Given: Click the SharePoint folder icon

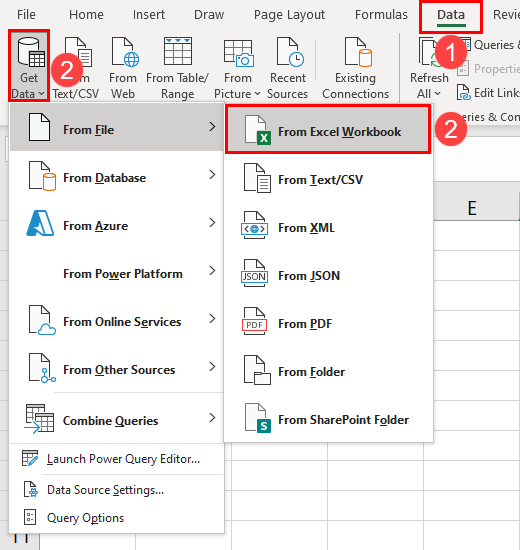Looking at the screenshot, I should point(258,418).
